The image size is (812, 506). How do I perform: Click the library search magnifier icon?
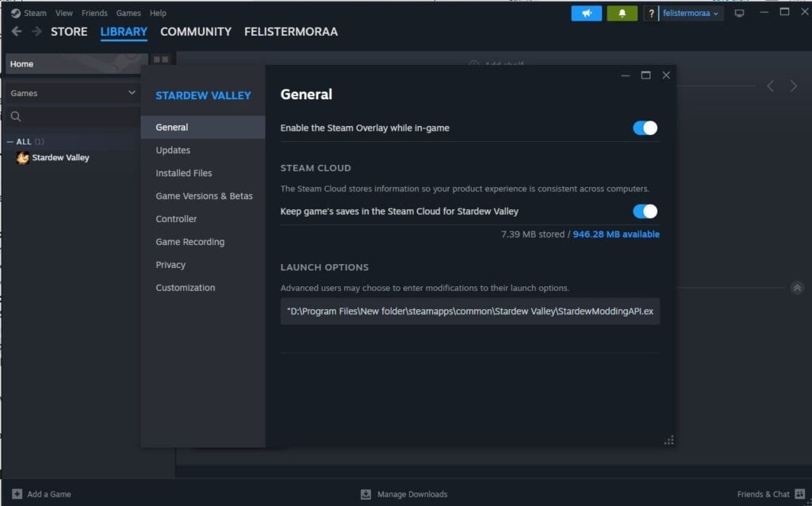(16, 117)
